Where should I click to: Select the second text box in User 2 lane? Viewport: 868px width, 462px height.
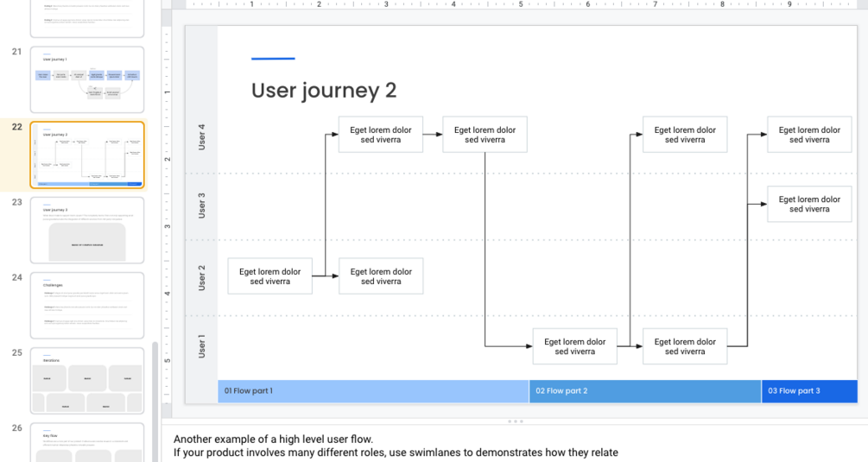[381, 276]
